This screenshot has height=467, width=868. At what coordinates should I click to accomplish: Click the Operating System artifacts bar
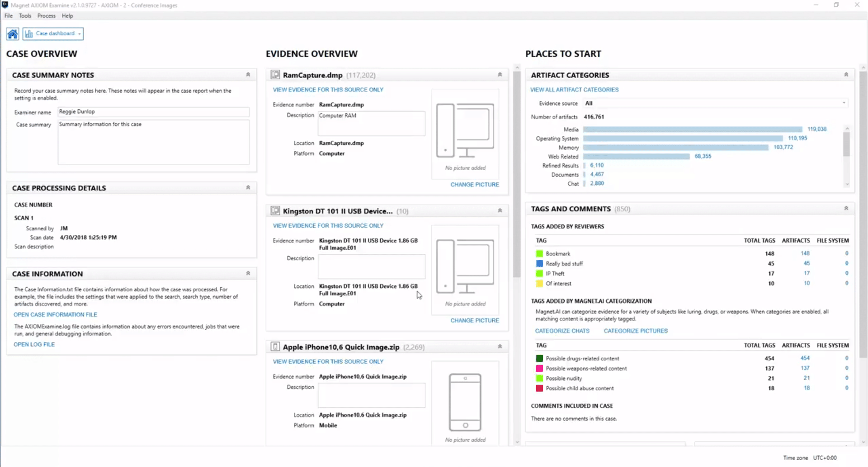coord(683,139)
